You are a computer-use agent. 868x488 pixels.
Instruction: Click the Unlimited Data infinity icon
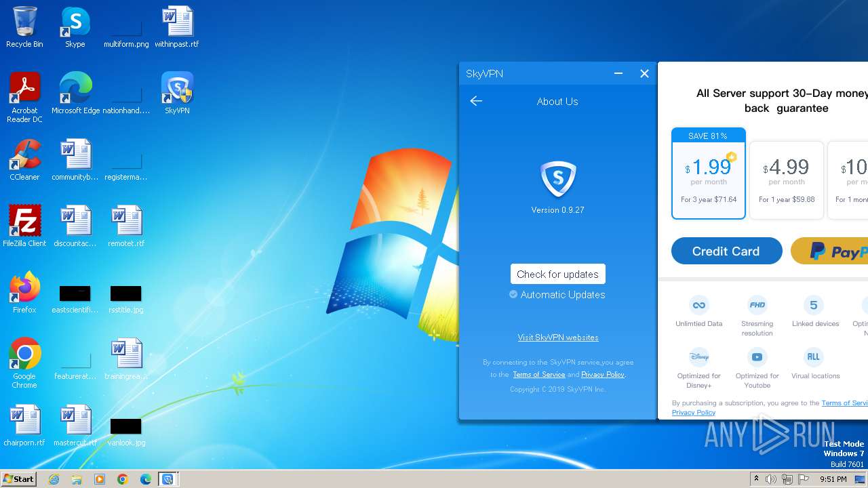(x=698, y=305)
